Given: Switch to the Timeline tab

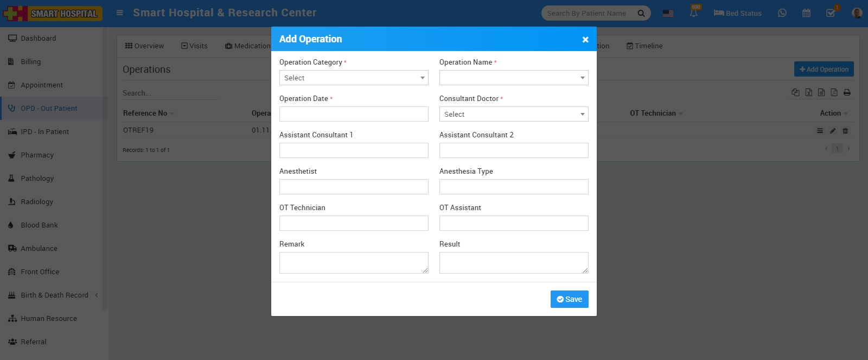Looking at the screenshot, I should pos(644,46).
